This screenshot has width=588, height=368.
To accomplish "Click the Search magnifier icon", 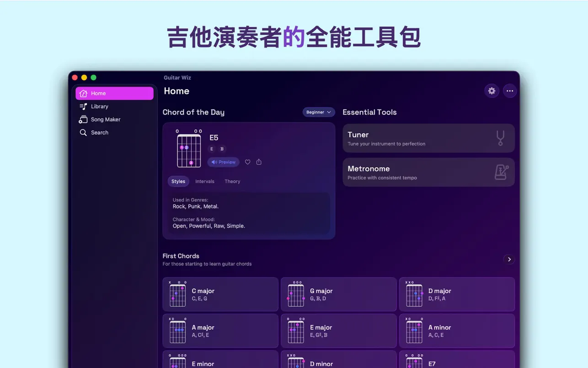I will tap(83, 133).
